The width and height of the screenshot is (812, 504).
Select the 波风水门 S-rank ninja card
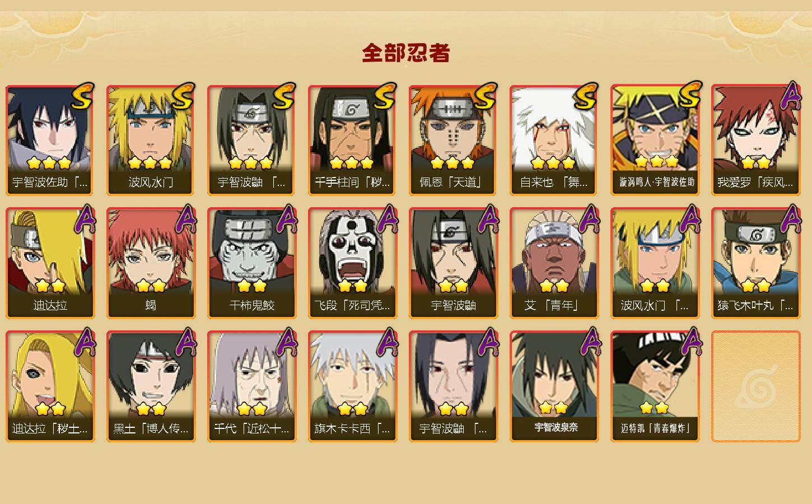tap(151, 140)
